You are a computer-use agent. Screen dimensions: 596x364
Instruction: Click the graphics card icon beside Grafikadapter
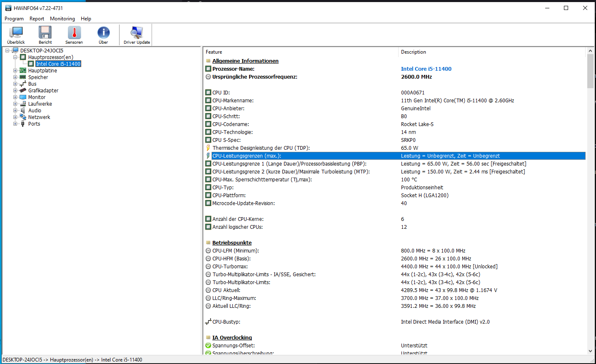23,90
